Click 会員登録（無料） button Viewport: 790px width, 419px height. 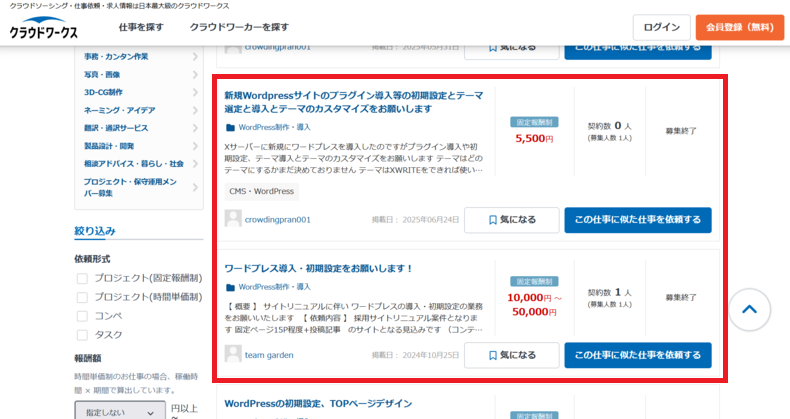(740, 27)
